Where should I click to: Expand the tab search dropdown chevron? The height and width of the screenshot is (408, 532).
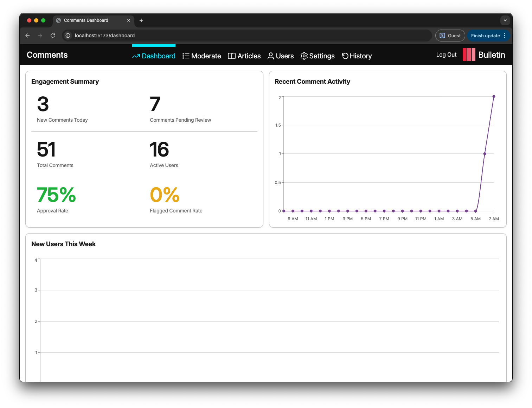pyautogui.click(x=505, y=20)
